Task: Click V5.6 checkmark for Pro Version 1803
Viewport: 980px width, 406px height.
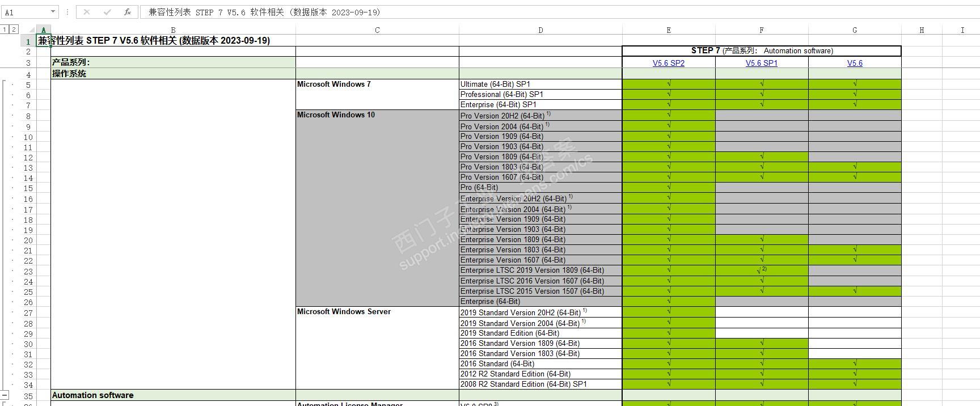Action: tap(855, 167)
